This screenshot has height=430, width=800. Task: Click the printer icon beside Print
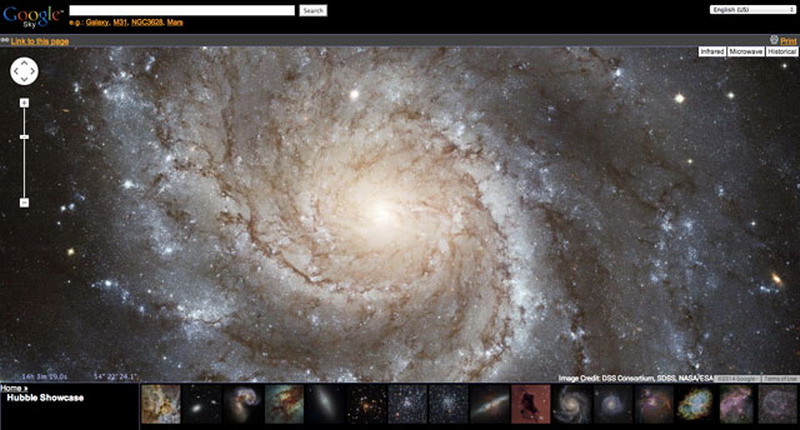tap(774, 40)
